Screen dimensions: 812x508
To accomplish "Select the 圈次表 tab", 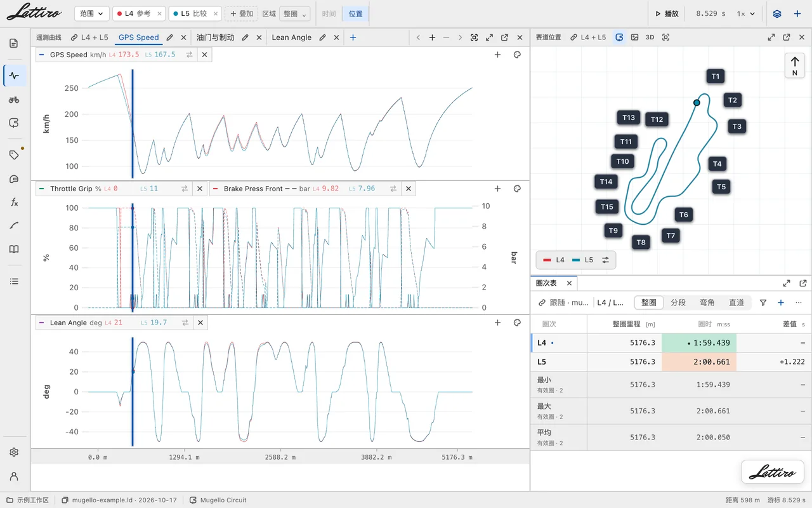I will [546, 283].
